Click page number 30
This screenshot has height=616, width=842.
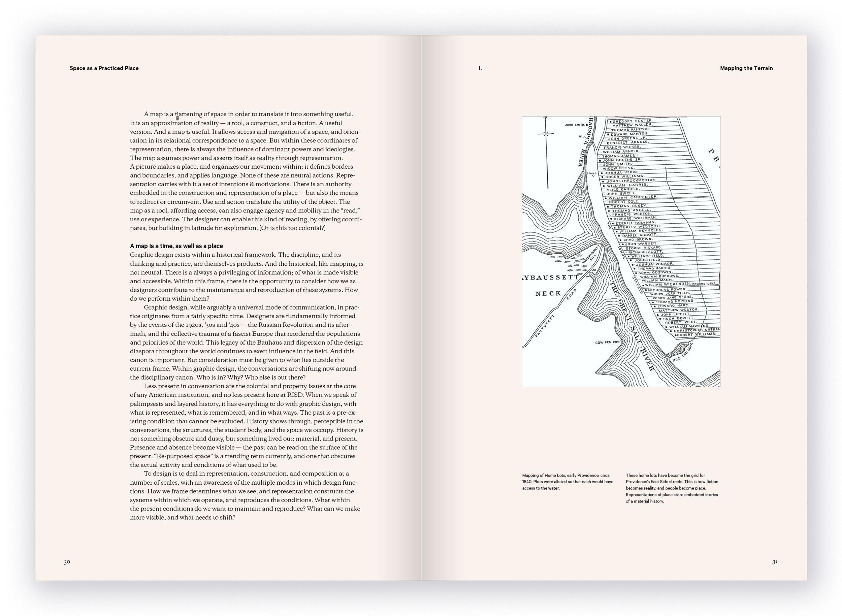click(67, 561)
